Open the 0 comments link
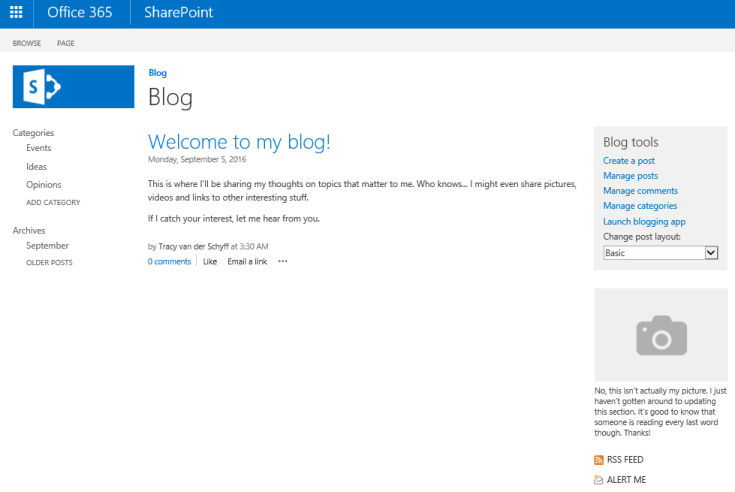This screenshot has width=735, height=492. [169, 262]
